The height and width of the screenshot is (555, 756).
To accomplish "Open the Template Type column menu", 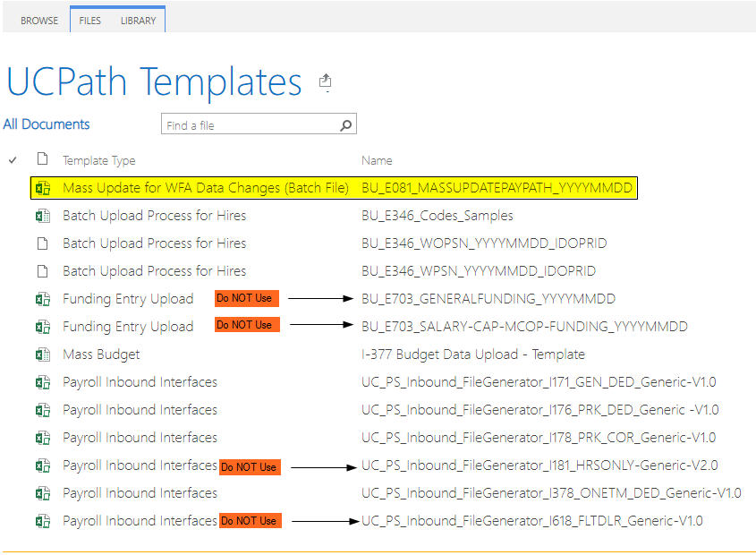I will (98, 160).
